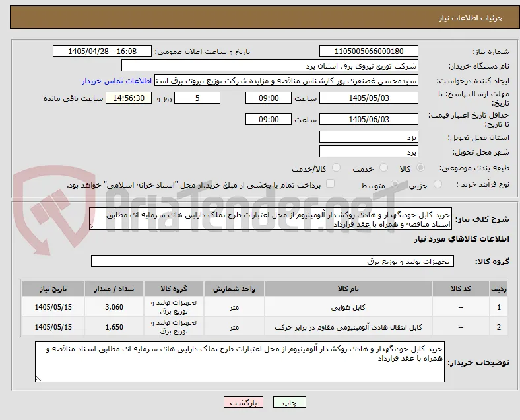The image size is (520, 420).
Task: Click the تعداد / مقدار column header
Action: click(114, 289)
